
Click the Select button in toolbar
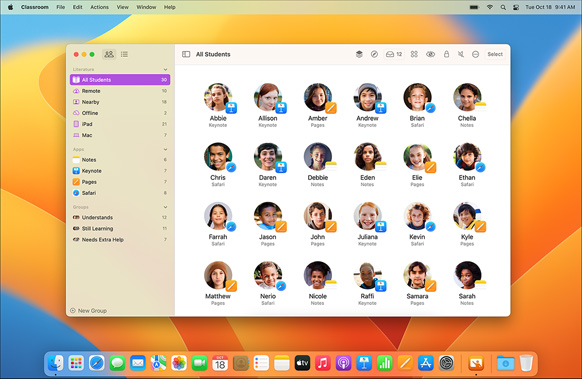pyautogui.click(x=495, y=54)
